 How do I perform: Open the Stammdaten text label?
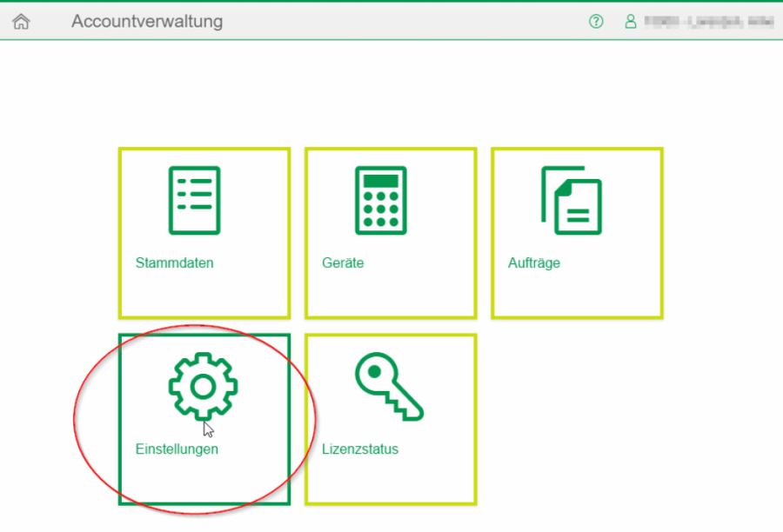click(x=174, y=263)
